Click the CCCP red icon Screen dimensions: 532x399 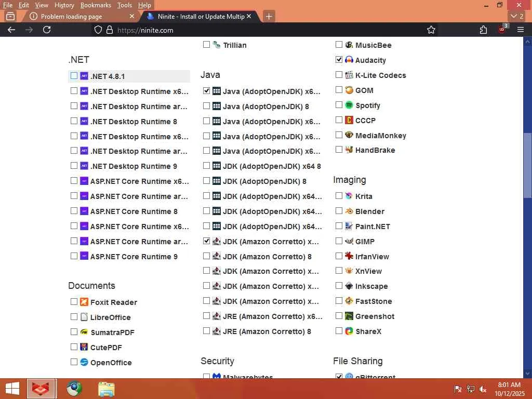[x=349, y=120]
